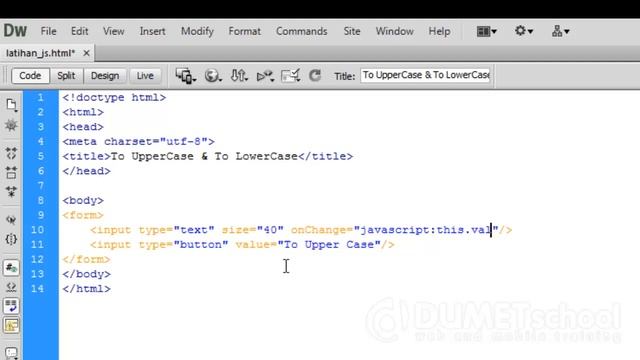Viewport: 640px width, 360px height.
Task: Click Preview in browser globe icon
Action: 213,76
